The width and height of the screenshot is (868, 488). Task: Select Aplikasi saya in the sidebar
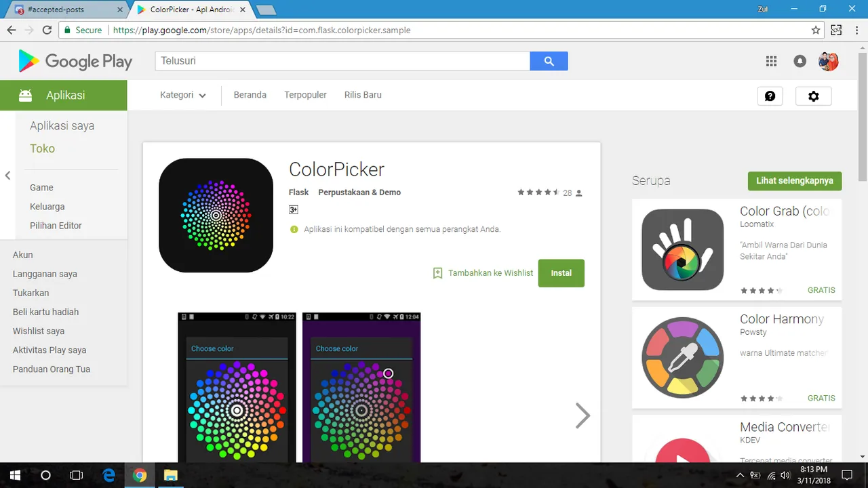pyautogui.click(x=62, y=126)
